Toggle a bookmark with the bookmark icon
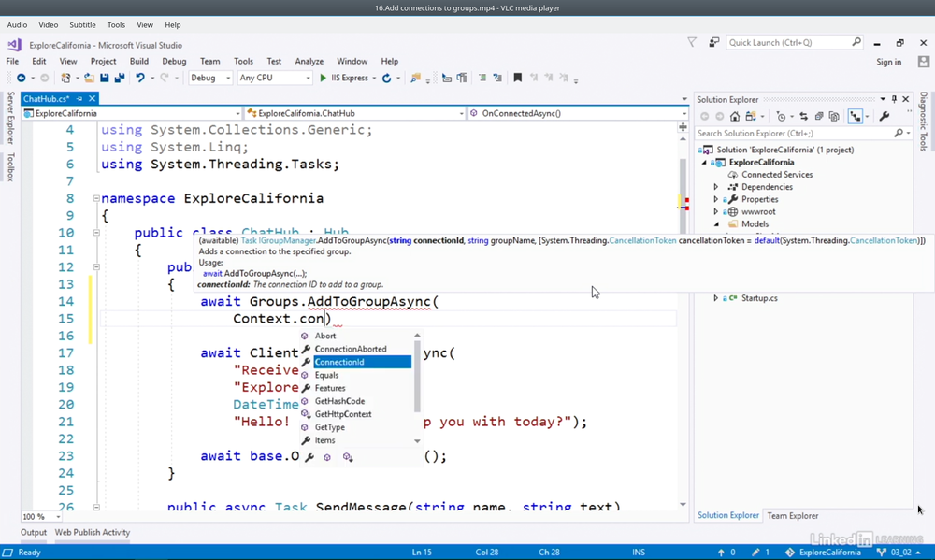 518,79
